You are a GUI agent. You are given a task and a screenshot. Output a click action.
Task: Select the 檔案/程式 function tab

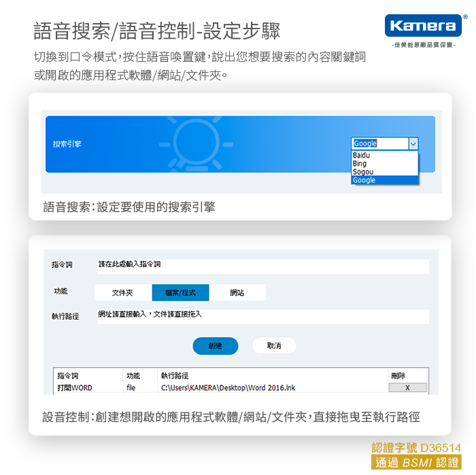180,292
